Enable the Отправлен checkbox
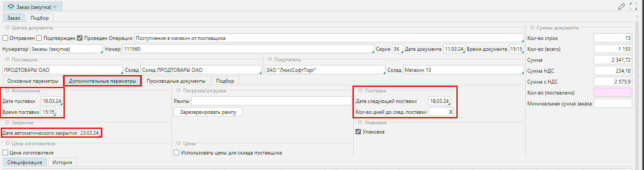This screenshot has width=644, height=170. click(x=5, y=38)
